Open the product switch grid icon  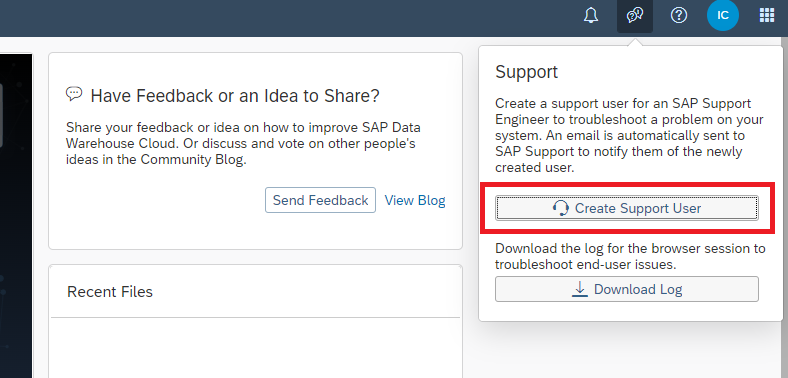[x=766, y=16]
